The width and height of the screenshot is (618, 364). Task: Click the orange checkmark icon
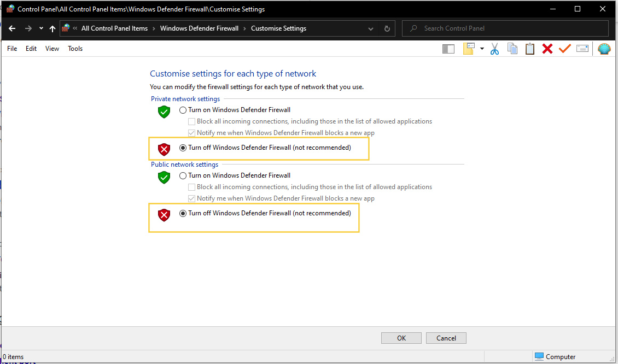[564, 49]
